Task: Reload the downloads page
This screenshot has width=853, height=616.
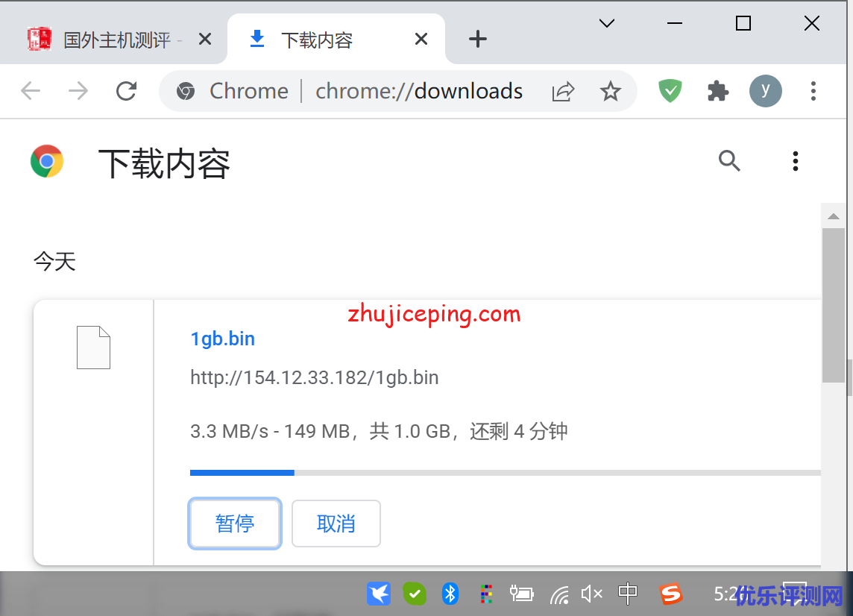Action: [126, 91]
